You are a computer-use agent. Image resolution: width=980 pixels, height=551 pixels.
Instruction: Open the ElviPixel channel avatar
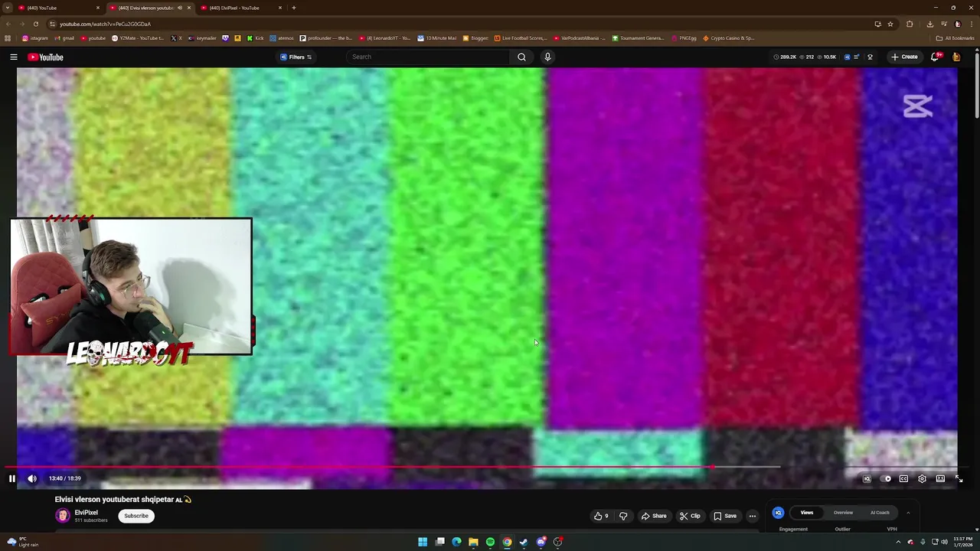tap(63, 516)
